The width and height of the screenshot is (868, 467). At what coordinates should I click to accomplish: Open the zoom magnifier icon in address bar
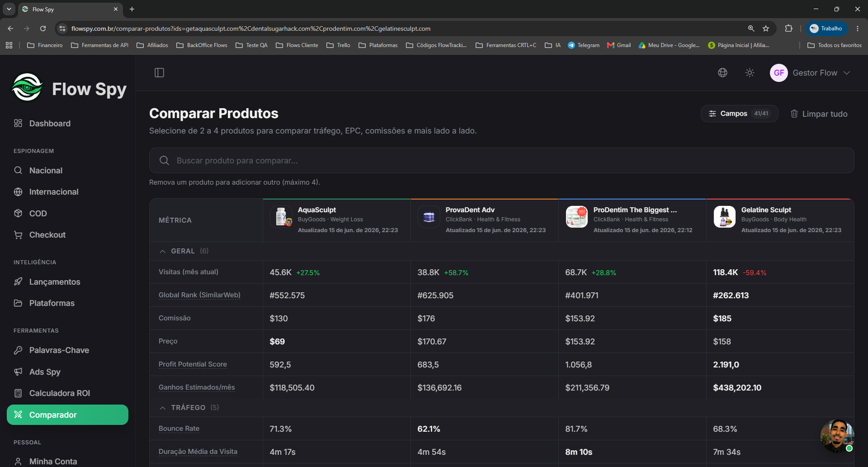coord(751,28)
